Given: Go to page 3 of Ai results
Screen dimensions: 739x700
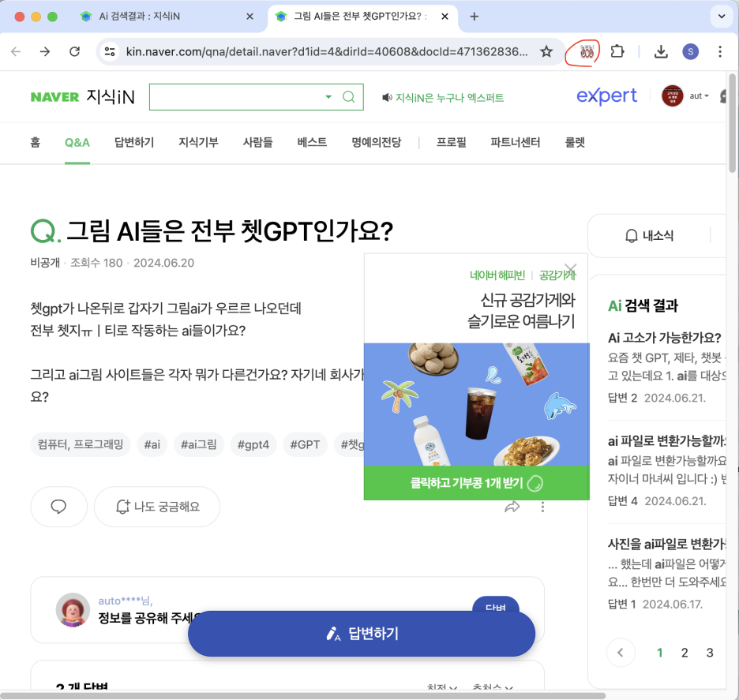Looking at the screenshot, I should [709, 653].
